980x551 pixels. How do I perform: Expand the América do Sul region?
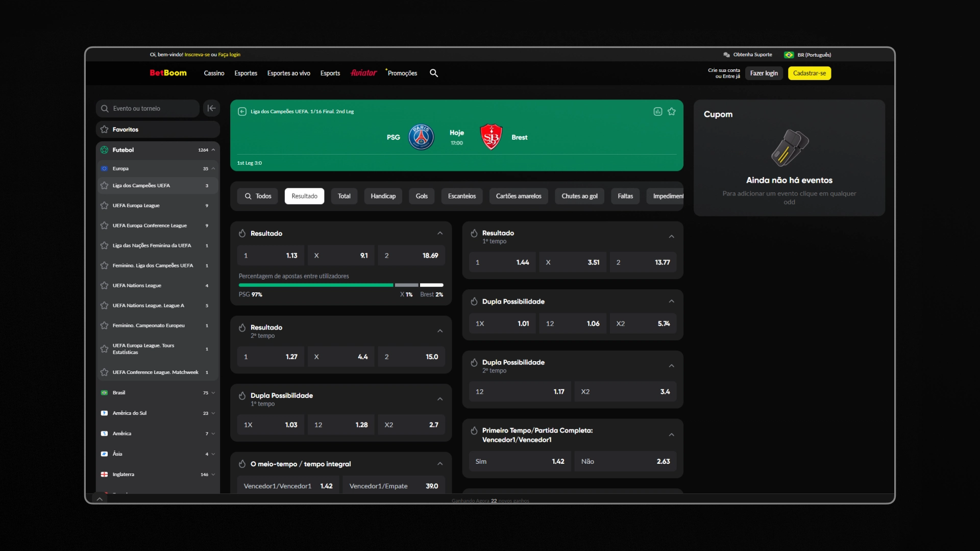(x=213, y=413)
